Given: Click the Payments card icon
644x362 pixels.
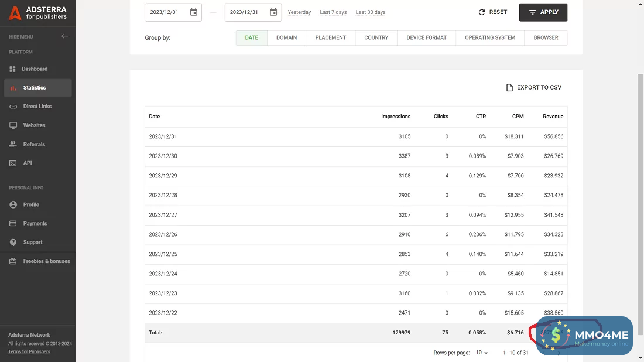Looking at the screenshot, I should point(13,224).
